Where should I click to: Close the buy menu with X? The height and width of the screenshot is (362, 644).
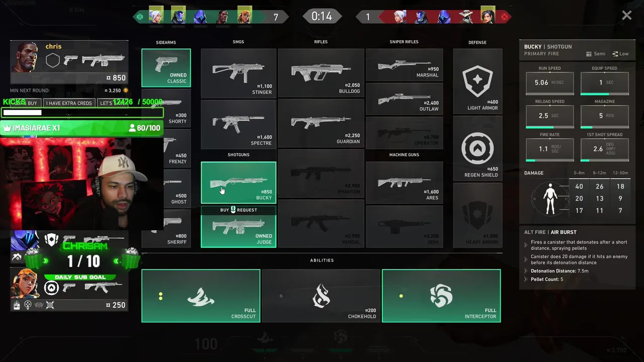[x=626, y=16]
